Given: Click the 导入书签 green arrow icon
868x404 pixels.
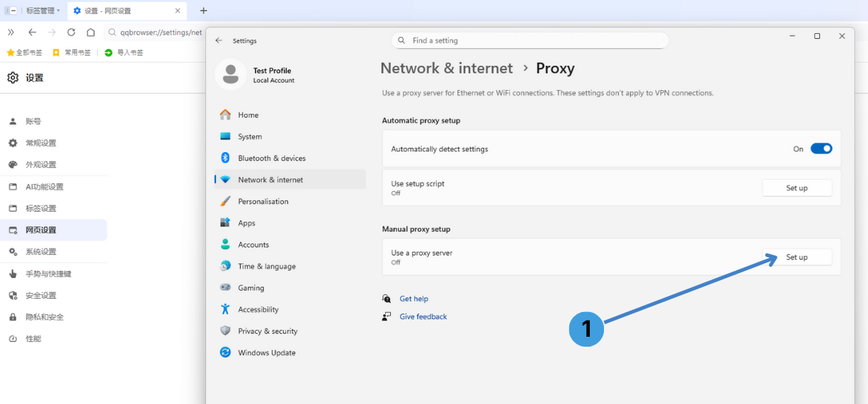Looking at the screenshot, I should click(108, 52).
